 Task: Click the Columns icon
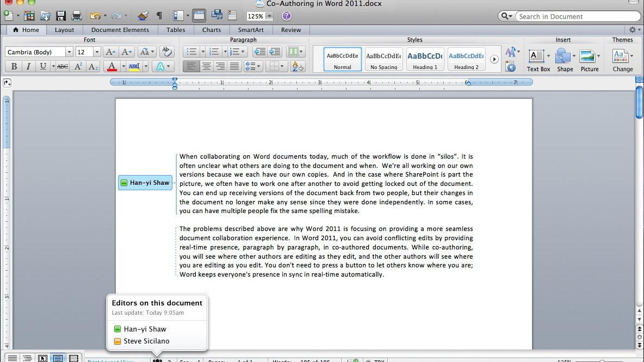(293, 52)
